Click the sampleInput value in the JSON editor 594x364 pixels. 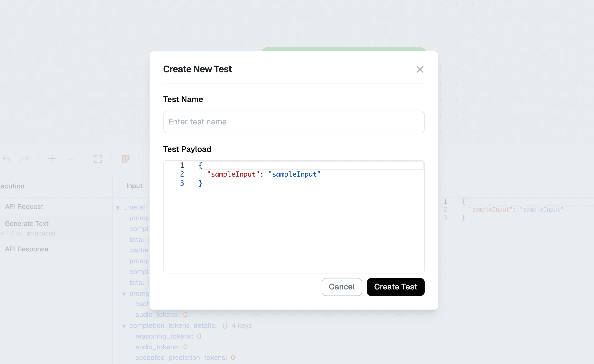pos(295,174)
